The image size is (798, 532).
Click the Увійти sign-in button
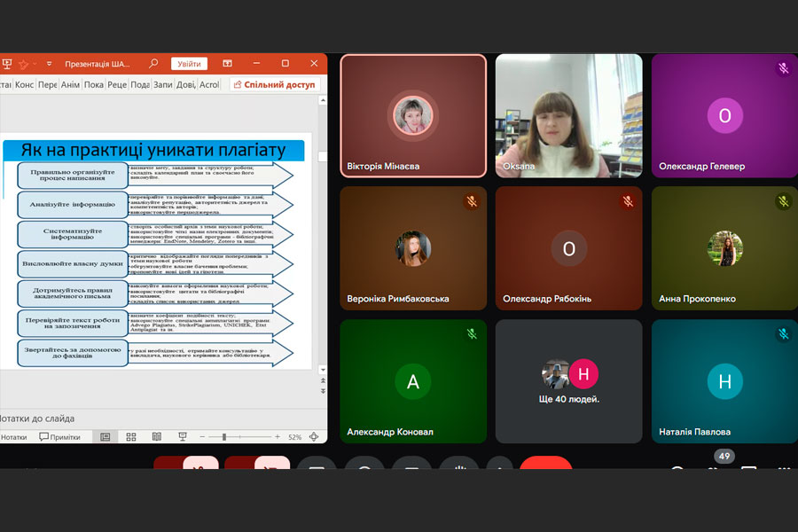(x=189, y=64)
